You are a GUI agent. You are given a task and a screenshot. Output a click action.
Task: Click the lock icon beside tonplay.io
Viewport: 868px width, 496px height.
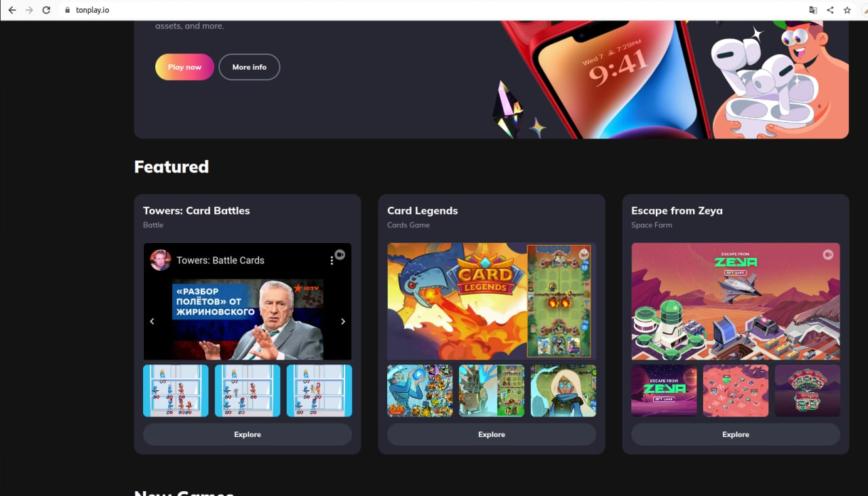click(x=67, y=10)
